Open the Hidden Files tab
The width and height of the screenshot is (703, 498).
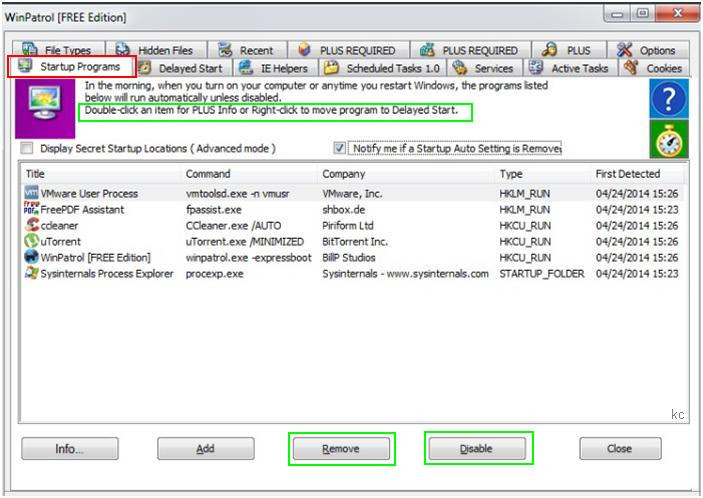click(157, 50)
